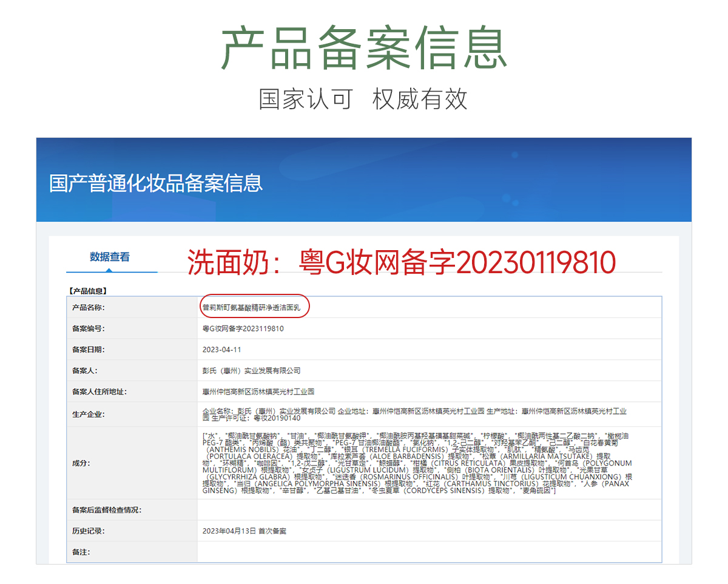Viewport: 728px width, 584px height.
Task: Select the 生产企业 row label
Action: (89, 415)
